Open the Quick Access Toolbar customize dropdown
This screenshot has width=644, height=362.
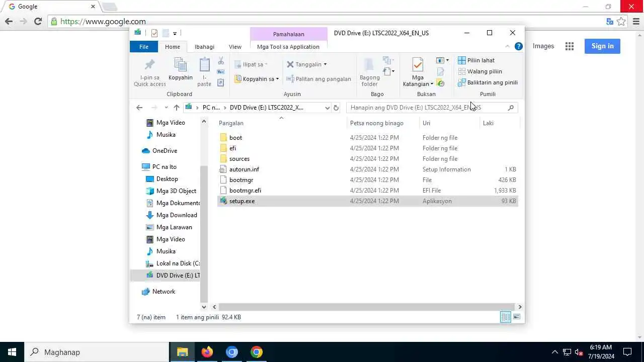(175, 33)
